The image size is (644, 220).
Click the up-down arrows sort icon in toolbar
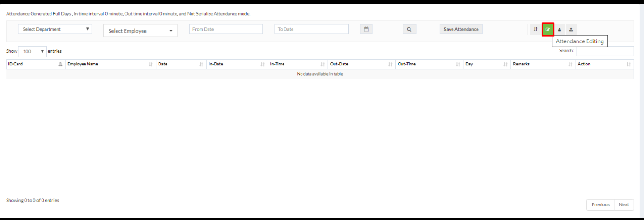(535, 29)
